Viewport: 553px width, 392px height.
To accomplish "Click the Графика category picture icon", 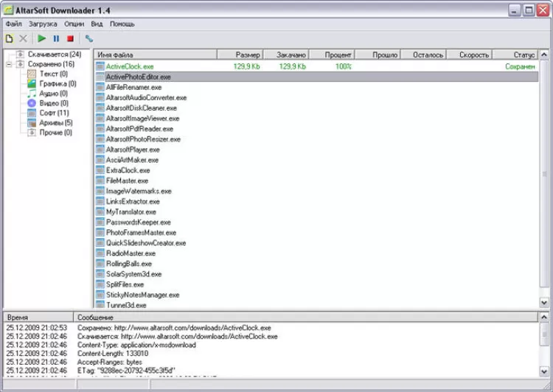I will coord(32,83).
